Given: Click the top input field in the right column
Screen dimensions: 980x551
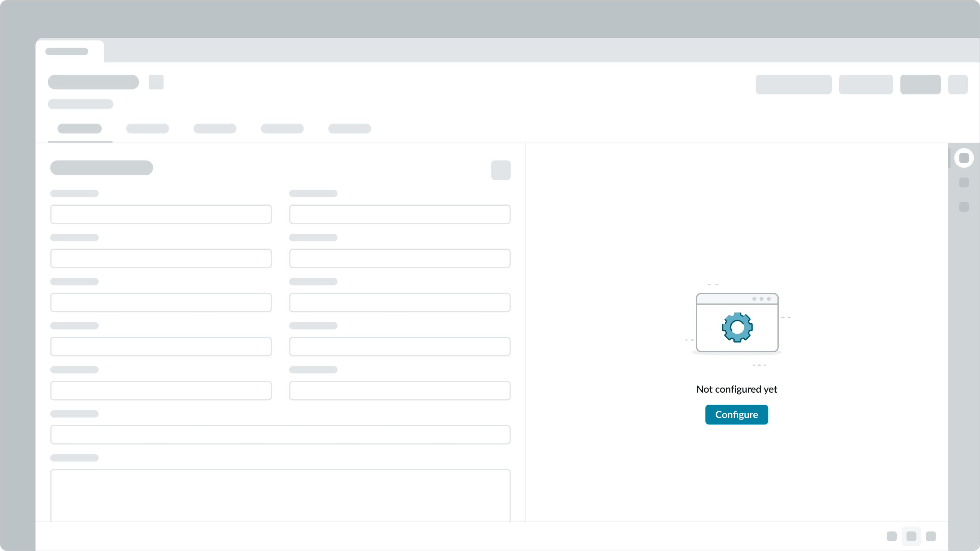Looking at the screenshot, I should (x=400, y=214).
